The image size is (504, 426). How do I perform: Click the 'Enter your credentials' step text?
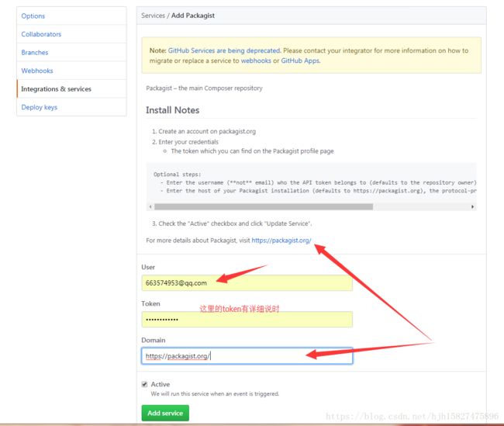188,142
